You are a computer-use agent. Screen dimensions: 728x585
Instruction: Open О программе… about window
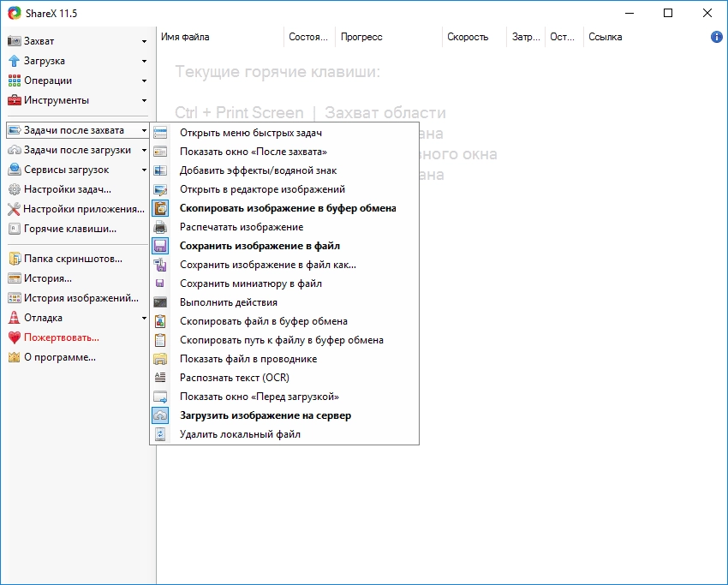click(x=60, y=357)
